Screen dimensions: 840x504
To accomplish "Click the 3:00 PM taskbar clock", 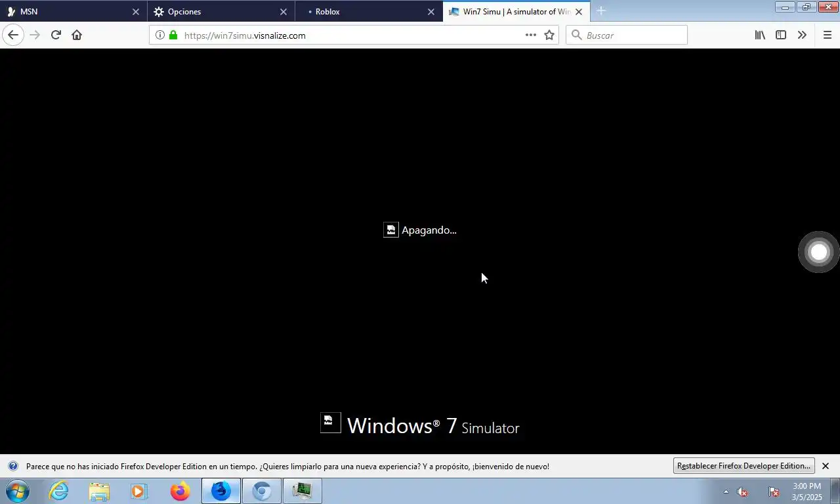I will pyautogui.click(x=807, y=492).
